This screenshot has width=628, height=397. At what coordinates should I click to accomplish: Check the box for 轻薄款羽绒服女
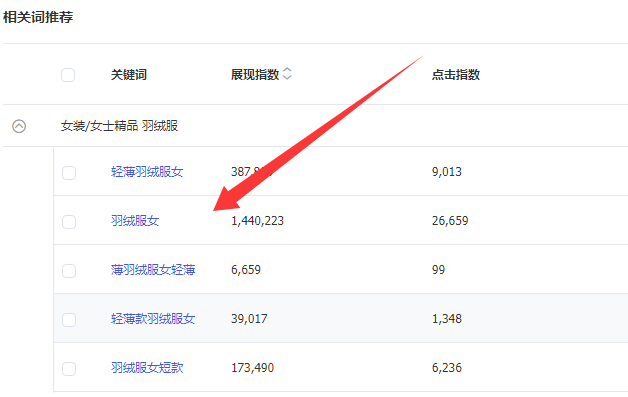[69, 320]
